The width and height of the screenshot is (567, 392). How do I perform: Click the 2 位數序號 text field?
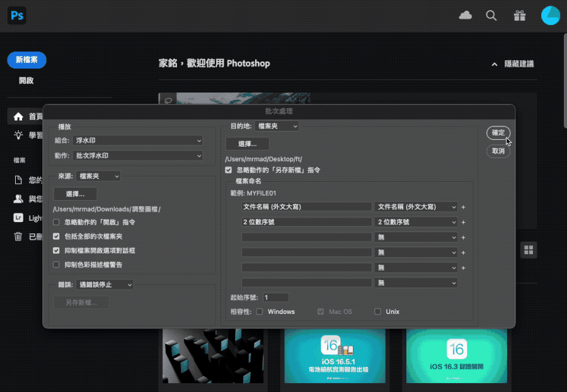307,222
